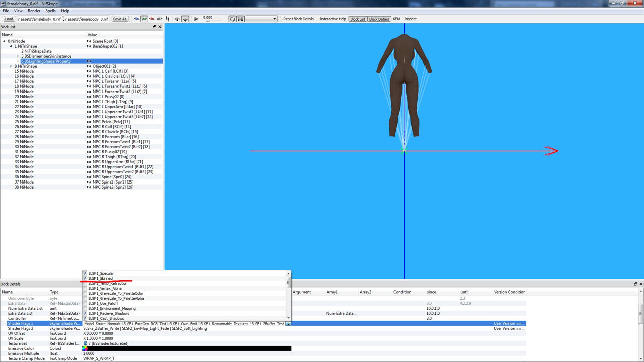Click Txt icon beside Scene Root
This screenshot has width=644, height=362.
(x=89, y=41)
